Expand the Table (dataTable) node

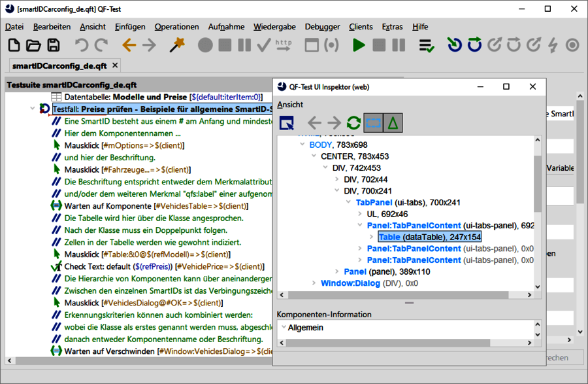[x=371, y=237]
